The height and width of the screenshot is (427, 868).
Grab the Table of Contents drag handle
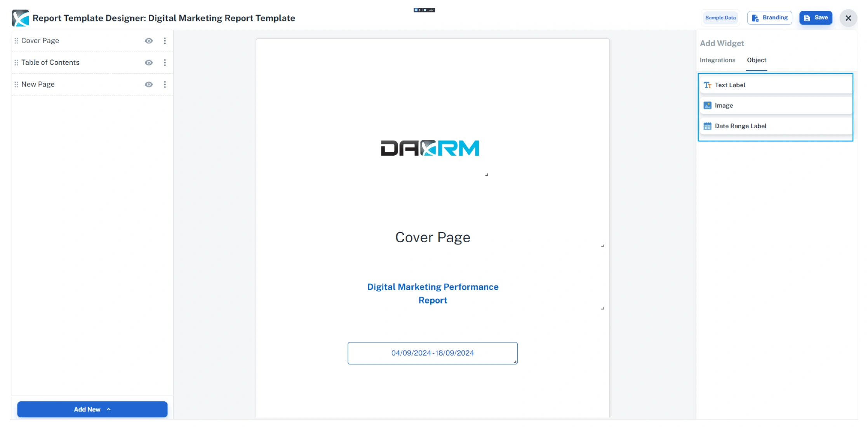click(x=16, y=62)
